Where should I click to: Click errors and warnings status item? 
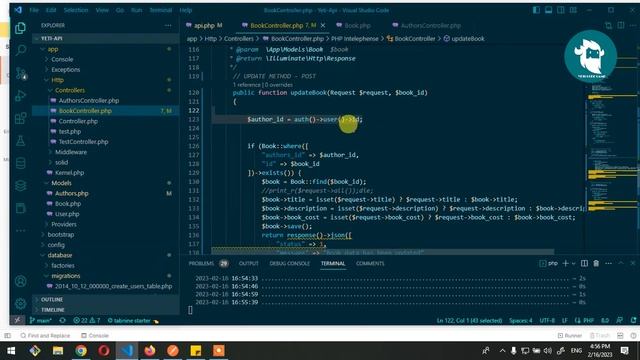pyautogui.click(x=87, y=321)
